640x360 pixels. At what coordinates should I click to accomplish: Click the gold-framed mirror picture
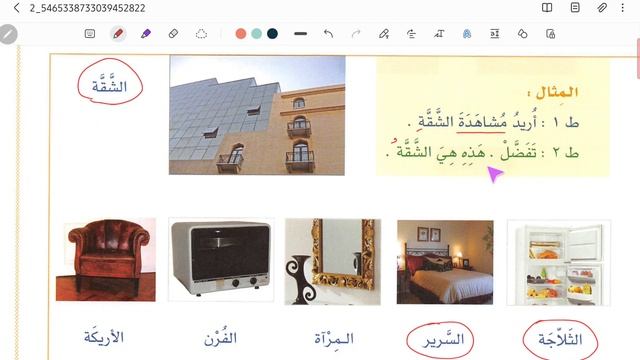coord(333,262)
